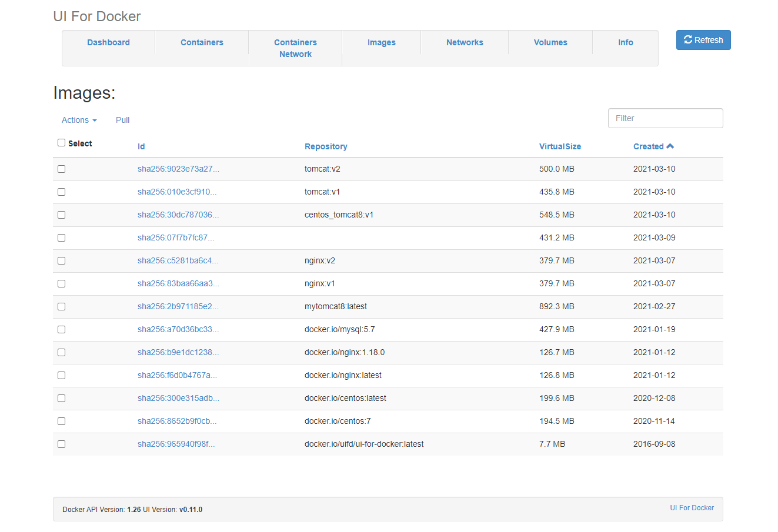The height and width of the screenshot is (532, 778).
Task: Select the 2021-02-27 created date
Action: coord(655,306)
